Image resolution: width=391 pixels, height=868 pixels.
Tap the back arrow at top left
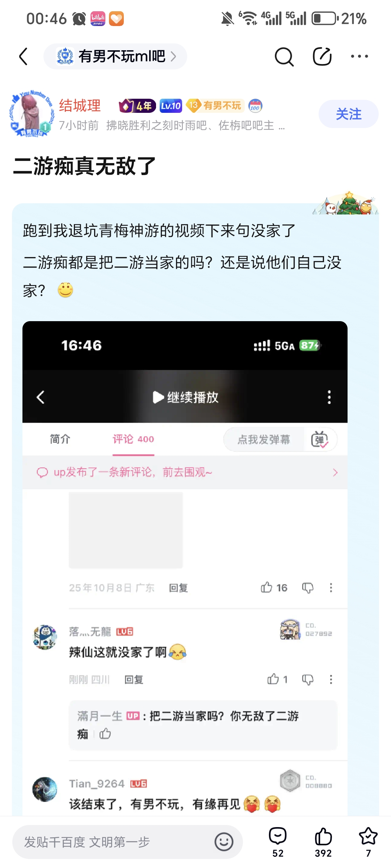(x=24, y=57)
